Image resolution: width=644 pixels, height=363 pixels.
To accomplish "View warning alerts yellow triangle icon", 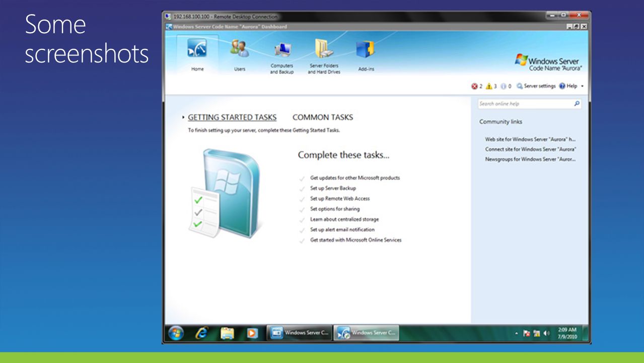I will click(489, 86).
